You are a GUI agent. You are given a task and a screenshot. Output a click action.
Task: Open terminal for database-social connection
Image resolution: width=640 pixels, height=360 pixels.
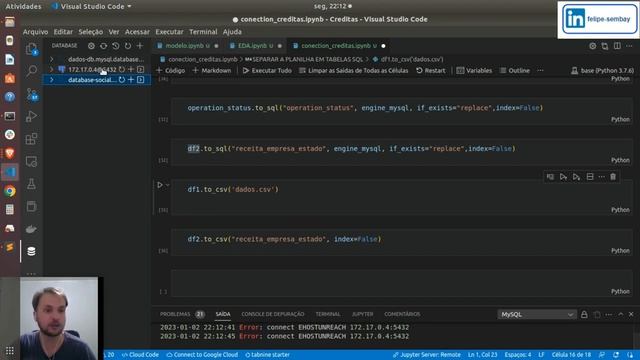click(x=140, y=80)
